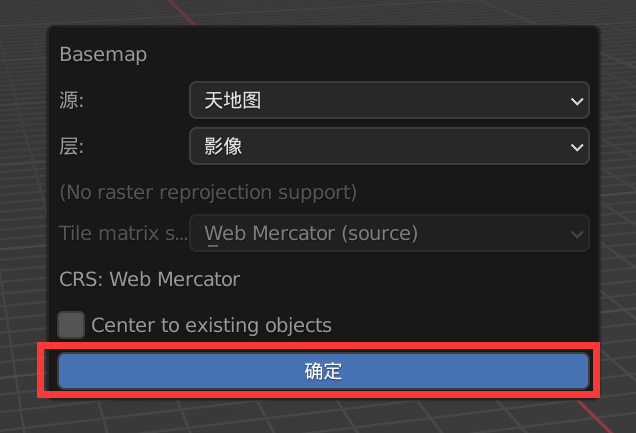The image size is (636, 433).
Task: Enable the Center to existing objects checkbox
Action: click(x=71, y=325)
